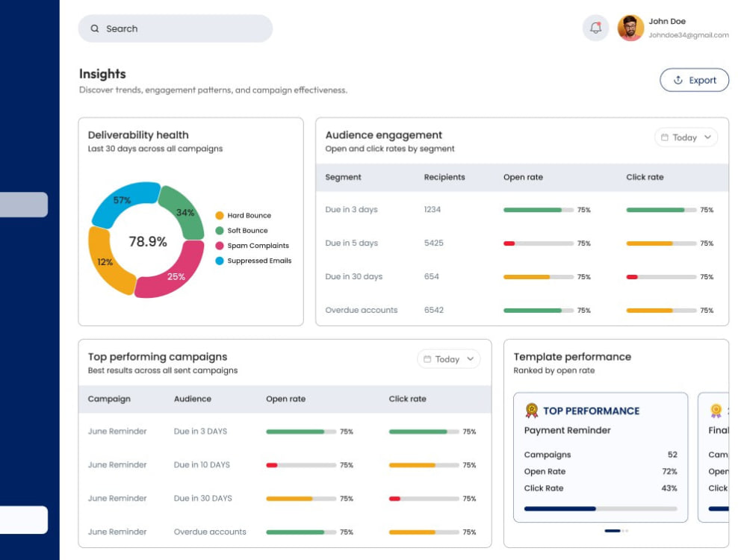Image resolution: width=747 pixels, height=560 pixels.
Task: Click the Campaign column header
Action: pos(109,399)
